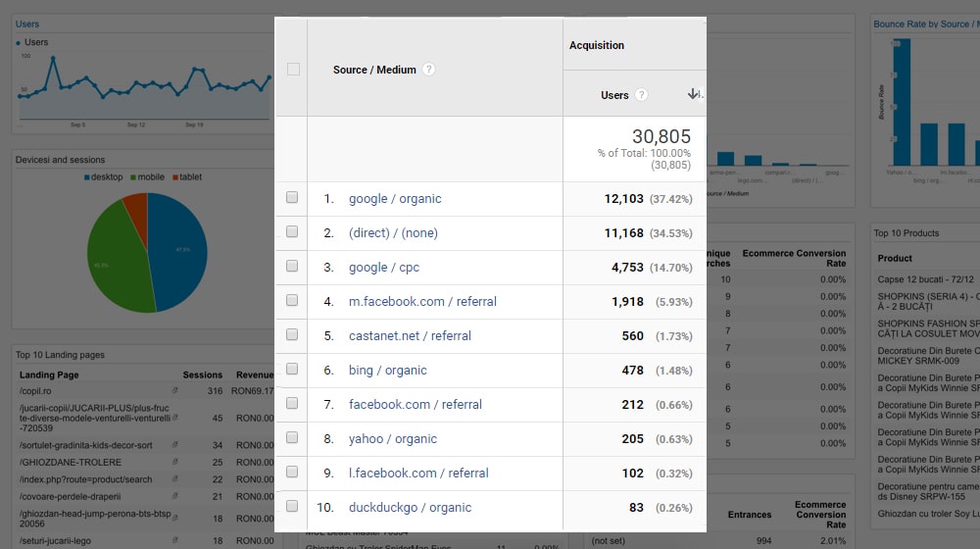Click /sortulet-gradinita-kids-decor-sort landing page
The width and height of the screenshot is (980, 549).
click(x=85, y=445)
